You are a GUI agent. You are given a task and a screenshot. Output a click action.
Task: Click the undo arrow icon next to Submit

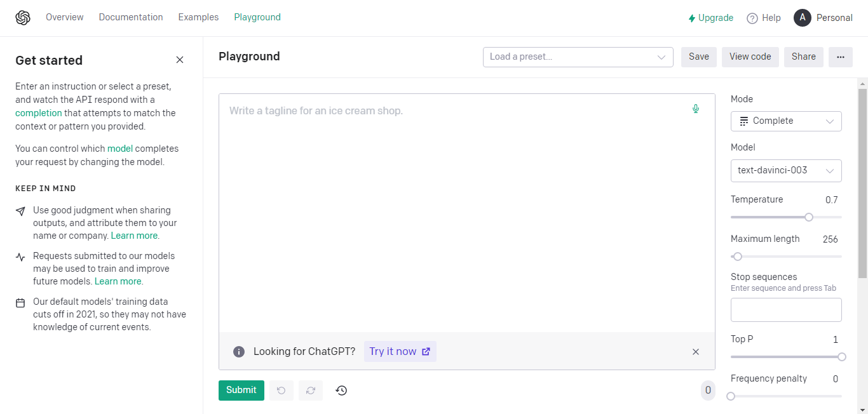click(281, 391)
